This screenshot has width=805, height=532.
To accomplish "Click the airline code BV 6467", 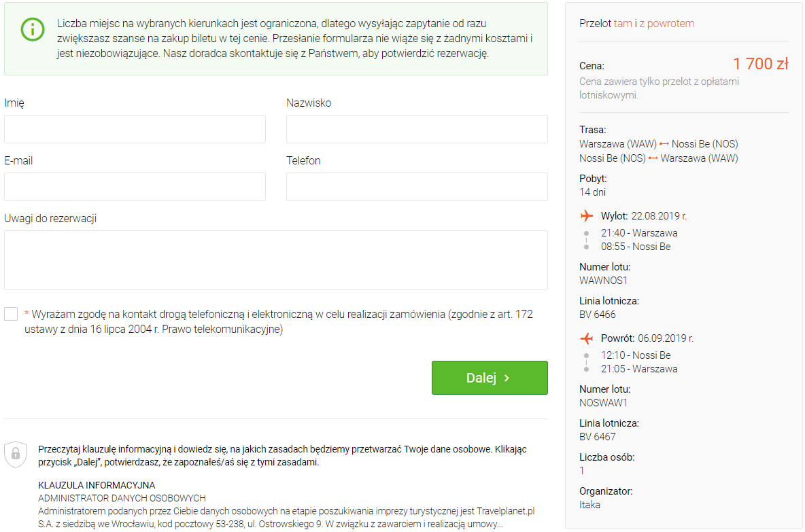I will coord(597,436).
